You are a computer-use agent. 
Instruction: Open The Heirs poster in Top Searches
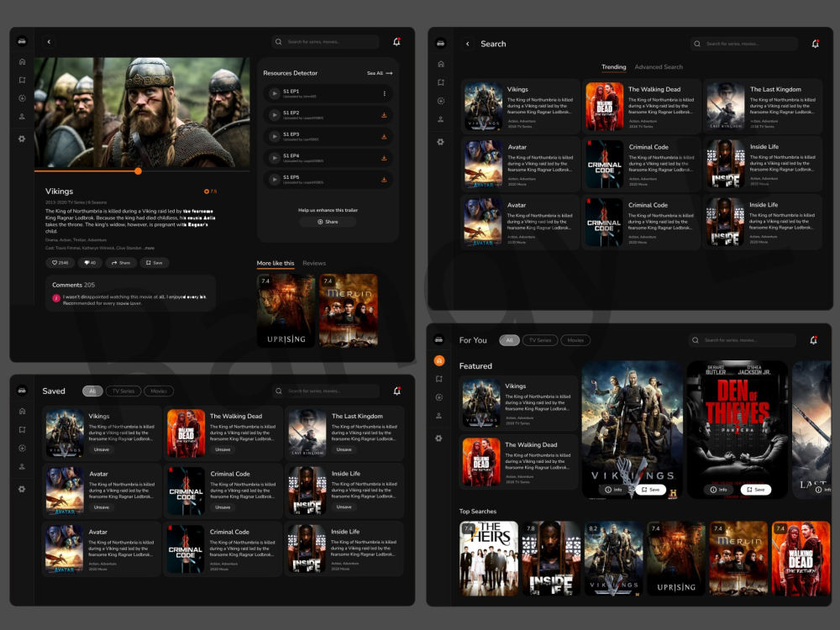coord(489,559)
